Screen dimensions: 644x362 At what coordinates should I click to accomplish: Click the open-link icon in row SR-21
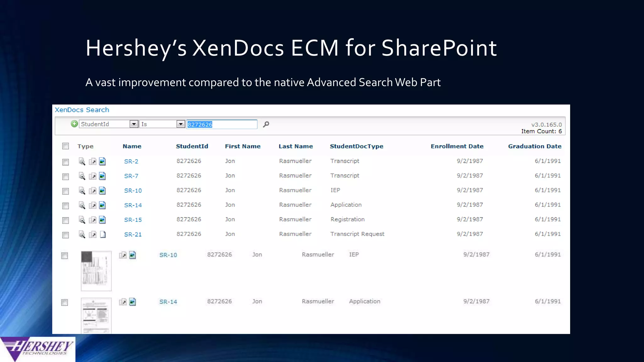click(92, 234)
